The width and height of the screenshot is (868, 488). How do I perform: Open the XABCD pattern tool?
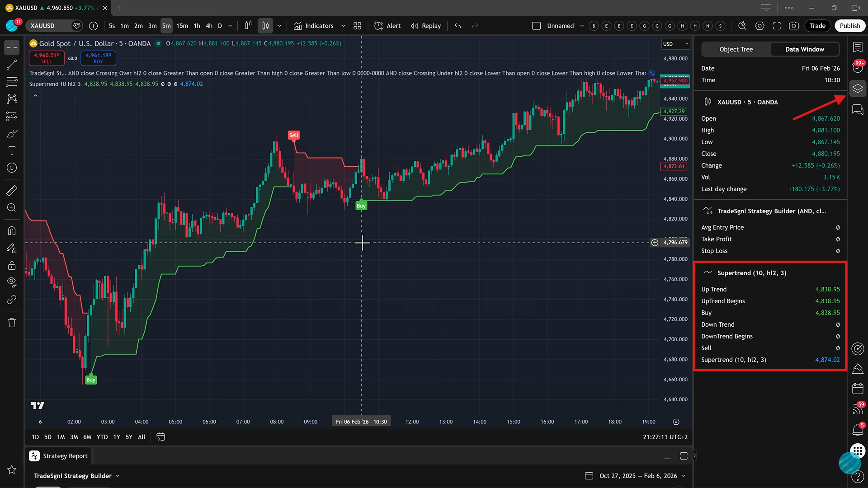11,99
